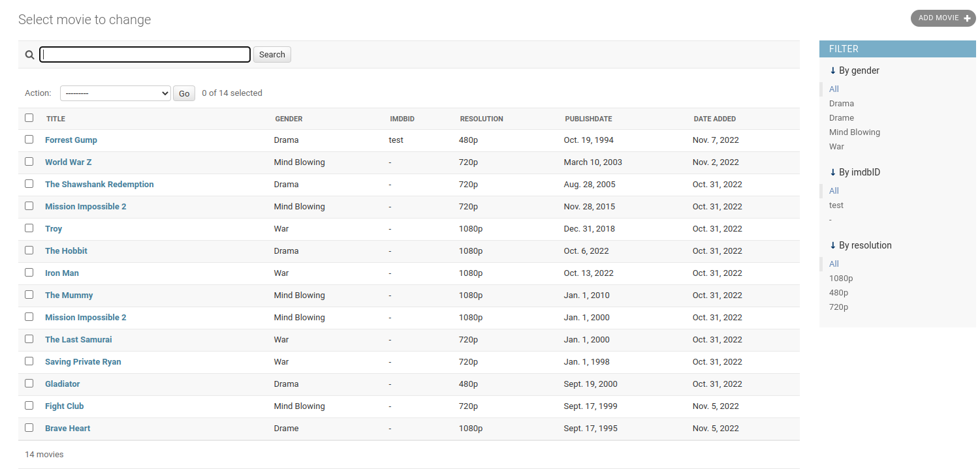
Task: Click the 'Sept. 19, 2000' publish date cell
Action: pos(591,384)
